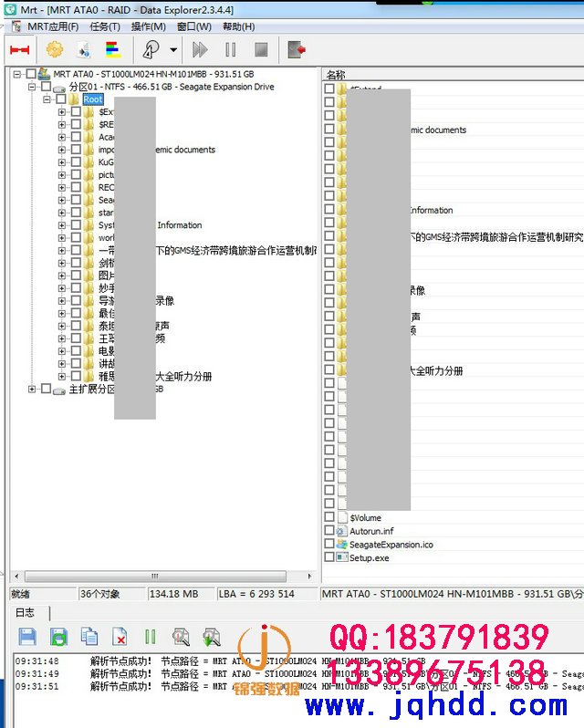Clear log with red X document icon
The height and width of the screenshot is (728, 584).
tap(120, 637)
